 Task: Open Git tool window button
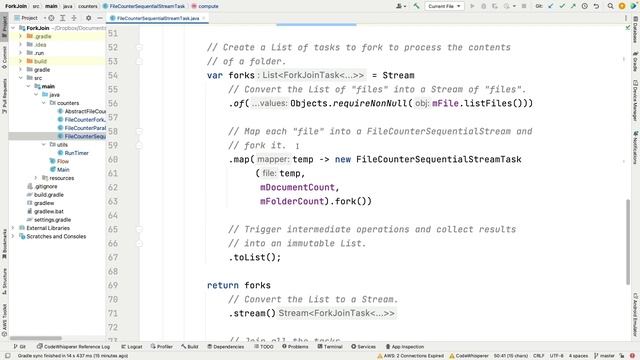[20, 347]
